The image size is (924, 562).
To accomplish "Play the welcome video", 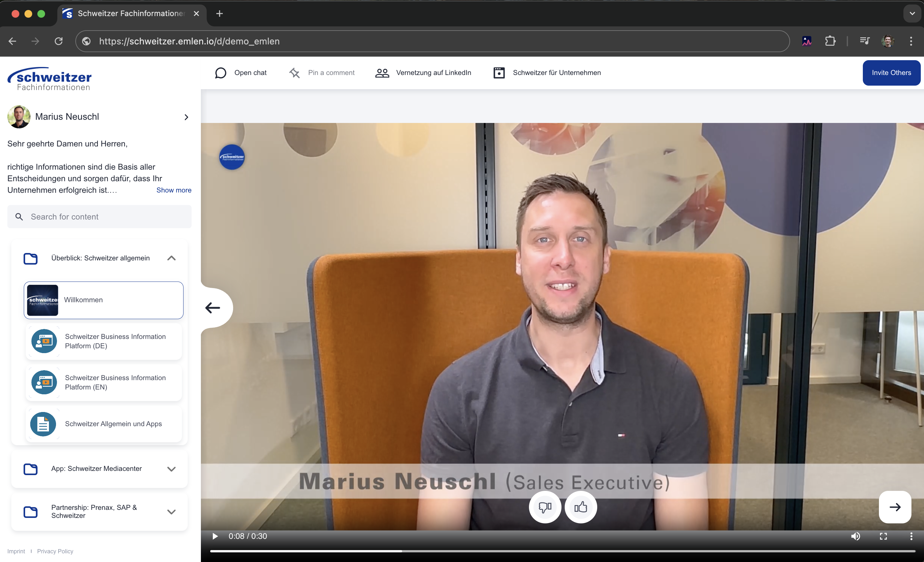I will pos(215,536).
